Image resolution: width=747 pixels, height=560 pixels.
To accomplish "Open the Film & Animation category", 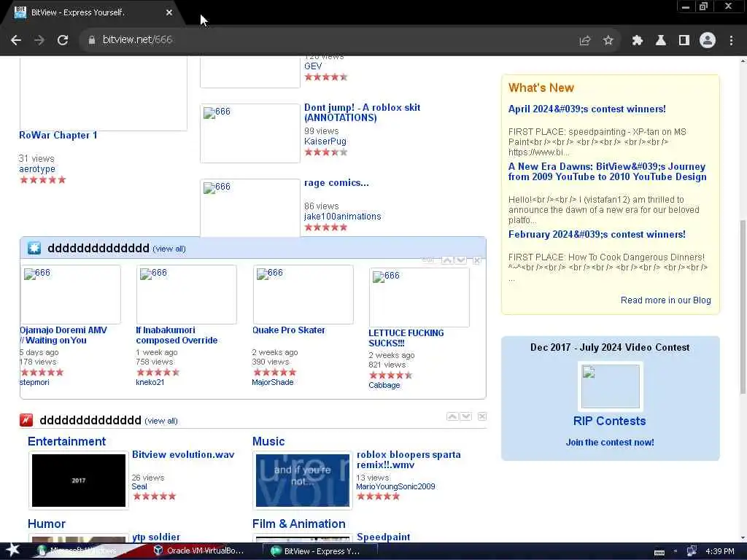I will pos(298,524).
